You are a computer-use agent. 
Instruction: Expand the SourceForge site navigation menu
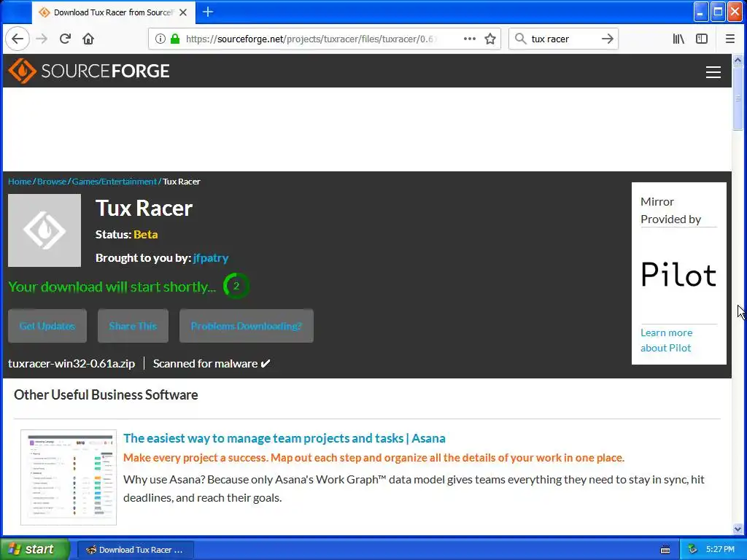pyautogui.click(x=713, y=72)
